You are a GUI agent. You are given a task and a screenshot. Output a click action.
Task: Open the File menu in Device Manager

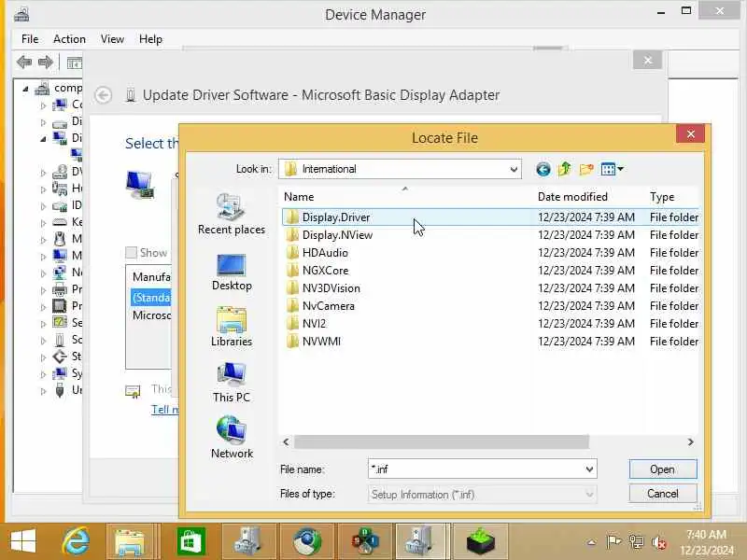[30, 39]
